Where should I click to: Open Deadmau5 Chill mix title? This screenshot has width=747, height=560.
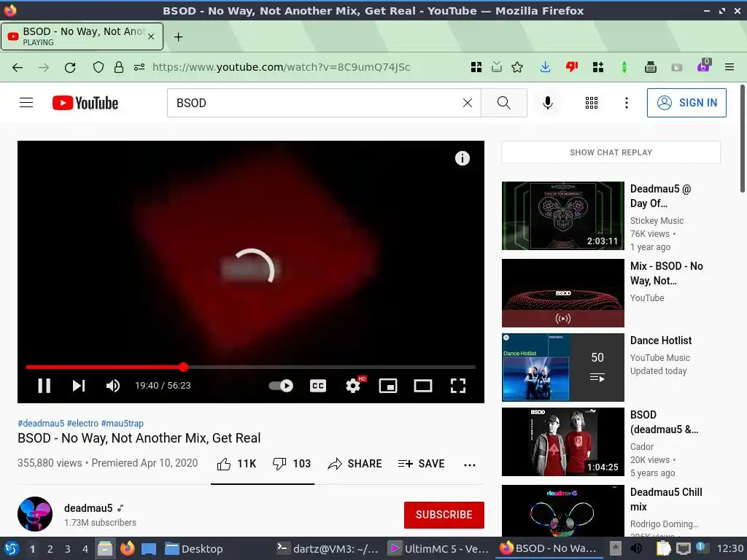click(x=666, y=499)
